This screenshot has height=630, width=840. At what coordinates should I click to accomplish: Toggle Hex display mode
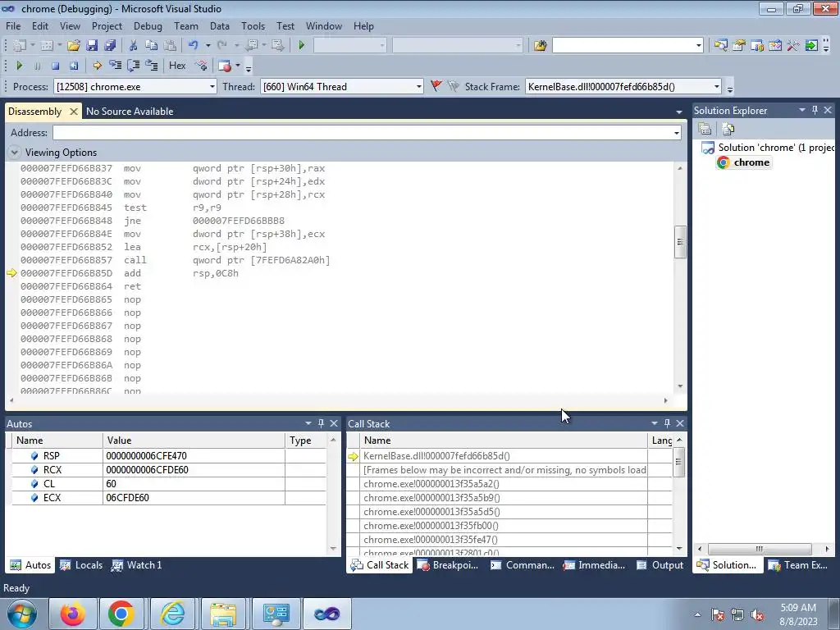coord(177,66)
